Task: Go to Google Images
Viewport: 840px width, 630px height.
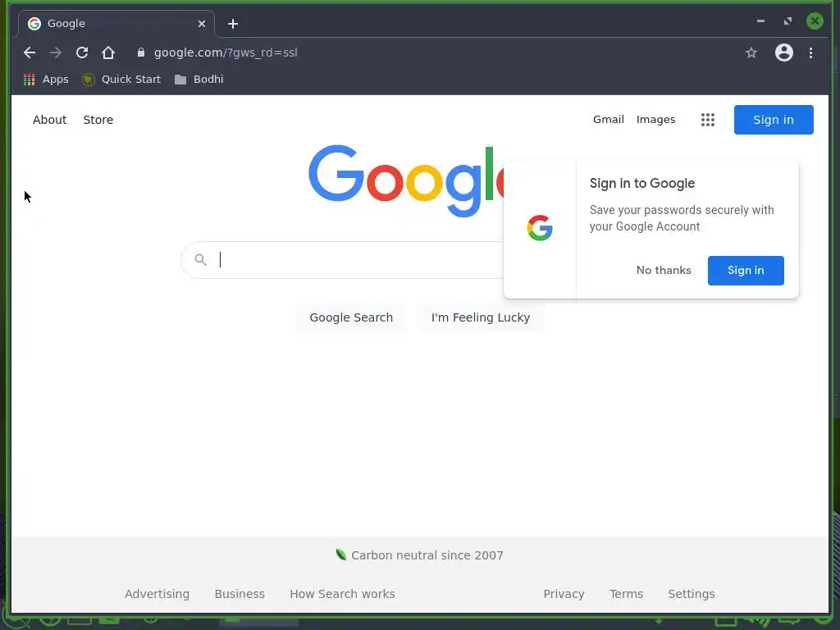Action: point(655,120)
